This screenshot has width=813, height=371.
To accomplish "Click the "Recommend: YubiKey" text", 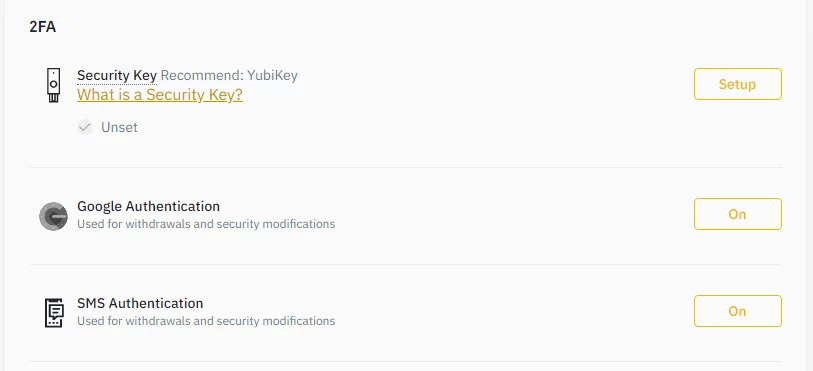I will [229, 76].
